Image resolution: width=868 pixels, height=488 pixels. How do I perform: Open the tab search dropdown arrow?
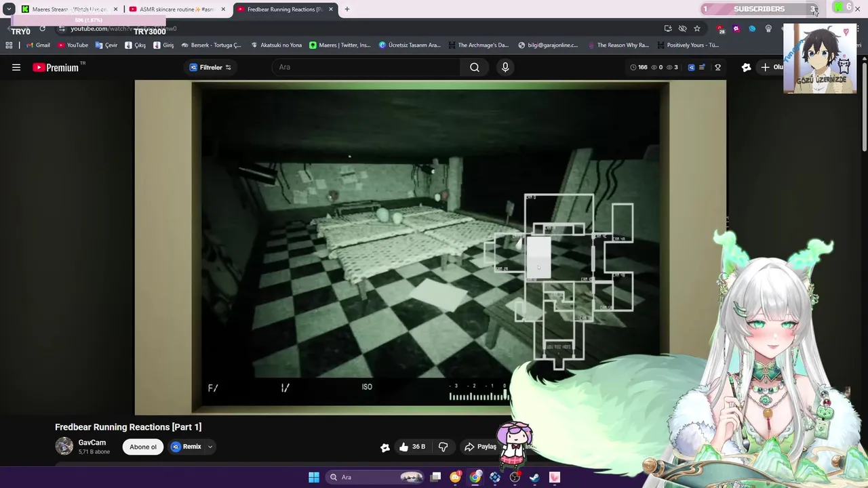[x=9, y=9]
